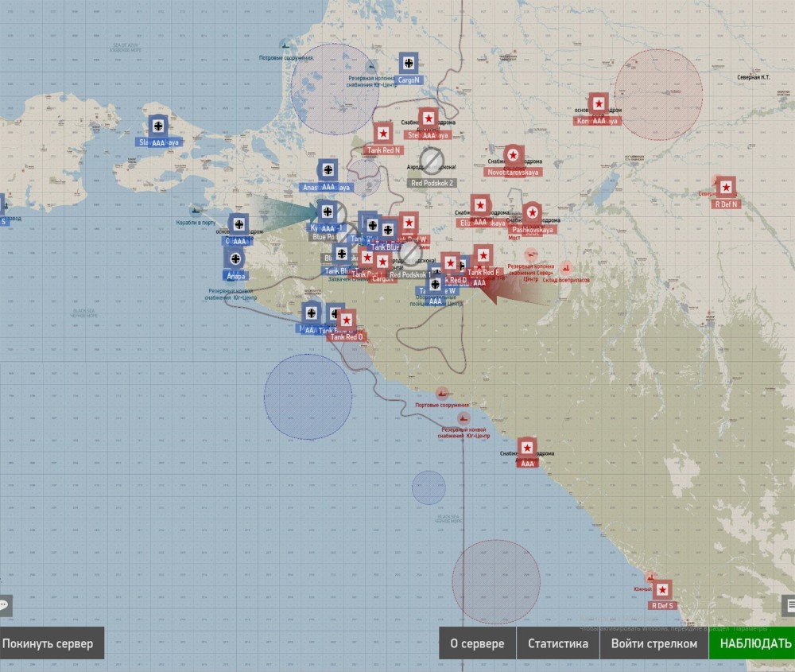The image size is (795, 672).
Task: Click the CargoN label in the north
Action: 409,80
